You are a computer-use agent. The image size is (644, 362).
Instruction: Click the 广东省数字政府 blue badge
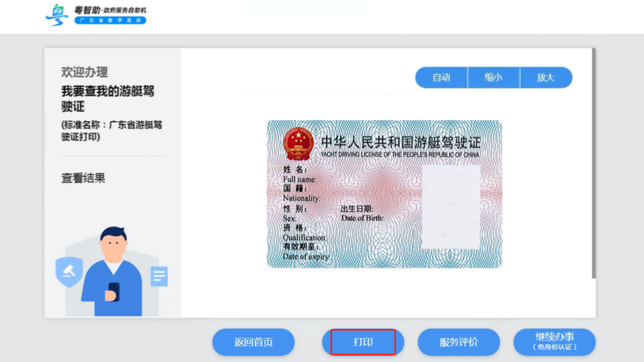112,20
